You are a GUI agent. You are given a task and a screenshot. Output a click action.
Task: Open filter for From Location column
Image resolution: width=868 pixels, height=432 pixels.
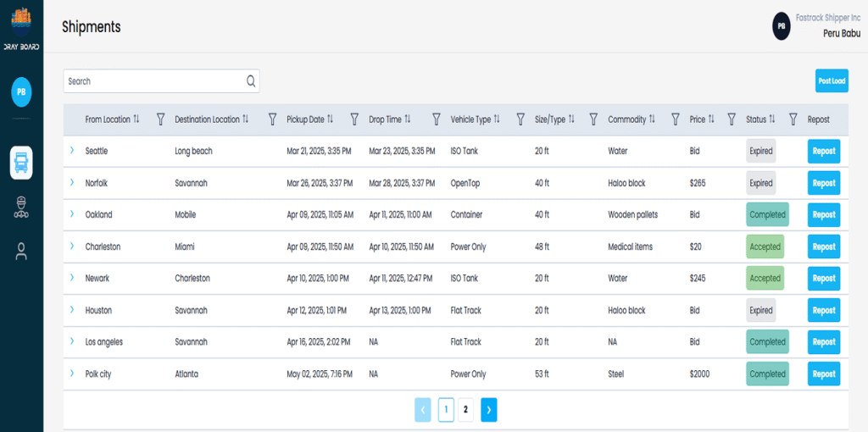[x=160, y=119]
